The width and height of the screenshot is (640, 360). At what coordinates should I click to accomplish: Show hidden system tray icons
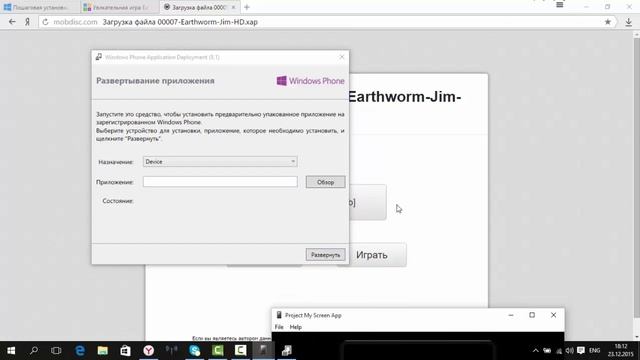click(536, 351)
